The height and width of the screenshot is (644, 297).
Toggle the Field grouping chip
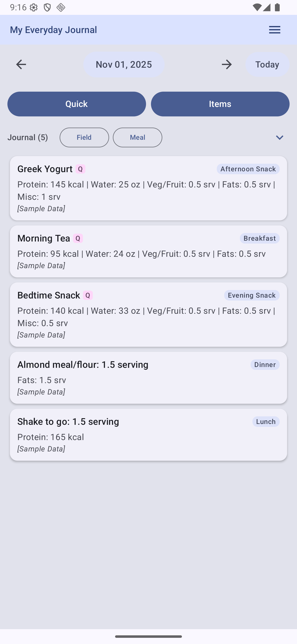[84, 137]
